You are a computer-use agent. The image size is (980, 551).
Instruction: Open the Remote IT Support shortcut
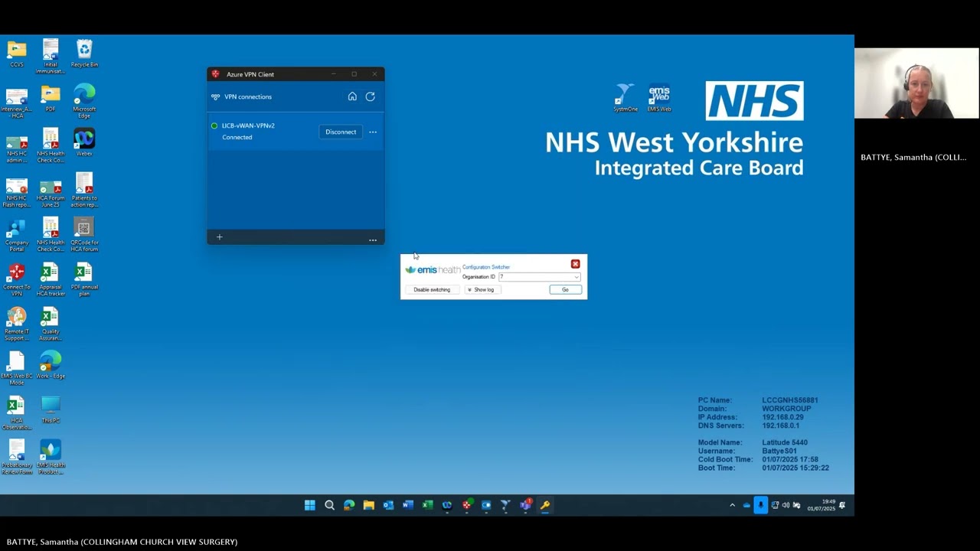17,324
